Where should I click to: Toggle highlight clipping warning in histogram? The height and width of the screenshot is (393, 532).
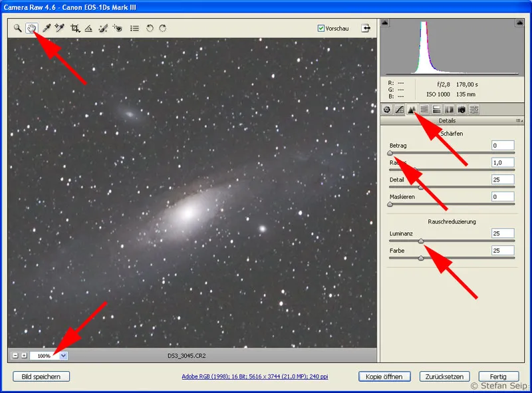(519, 23)
